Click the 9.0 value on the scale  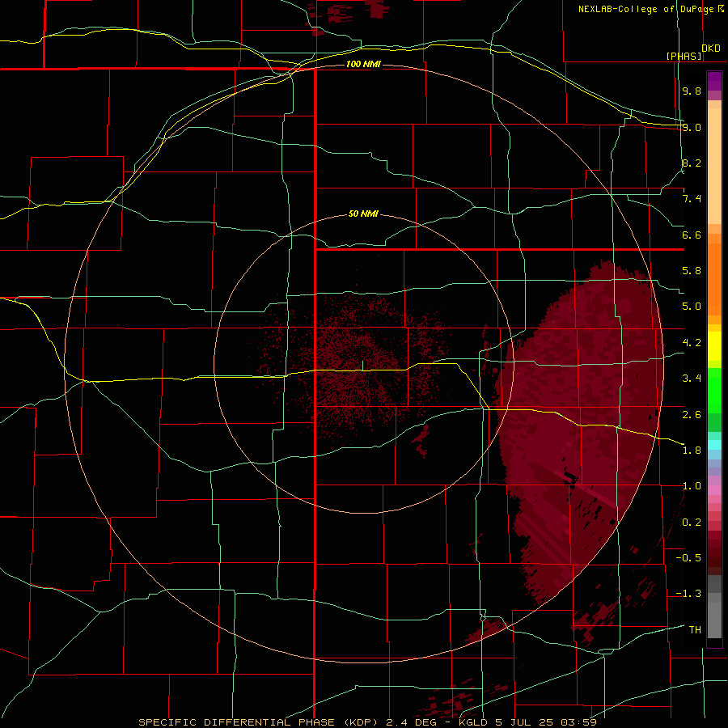click(x=692, y=127)
